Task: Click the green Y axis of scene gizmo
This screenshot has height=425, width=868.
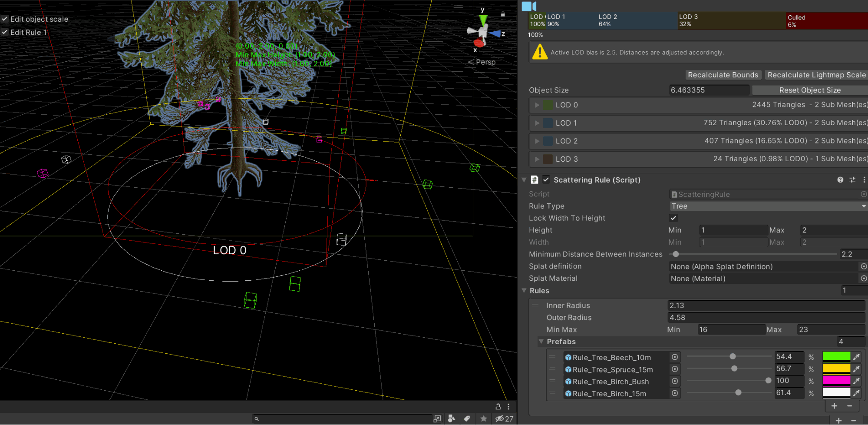Action: [x=483, y=20]
